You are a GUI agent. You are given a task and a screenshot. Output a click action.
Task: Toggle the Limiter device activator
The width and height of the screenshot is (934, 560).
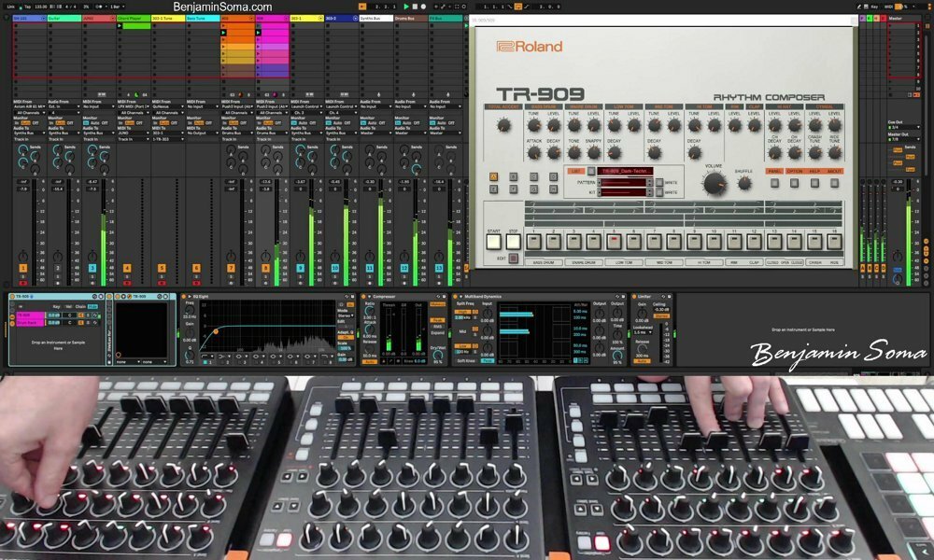click(x=633, y=297)
